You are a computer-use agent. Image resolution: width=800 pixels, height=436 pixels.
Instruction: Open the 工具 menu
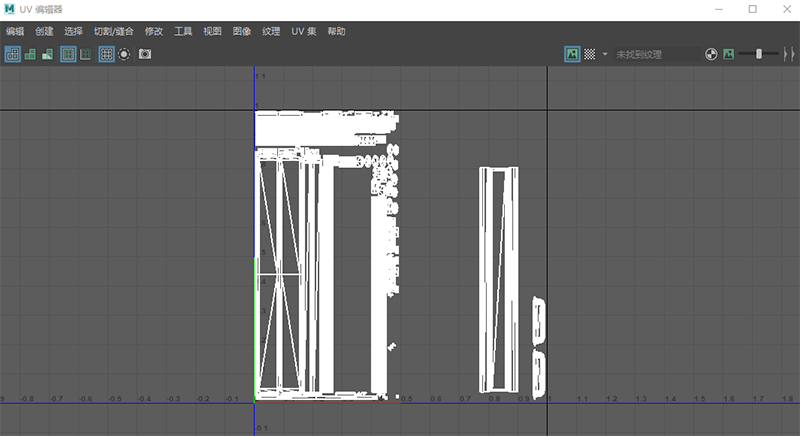(183, 32)
